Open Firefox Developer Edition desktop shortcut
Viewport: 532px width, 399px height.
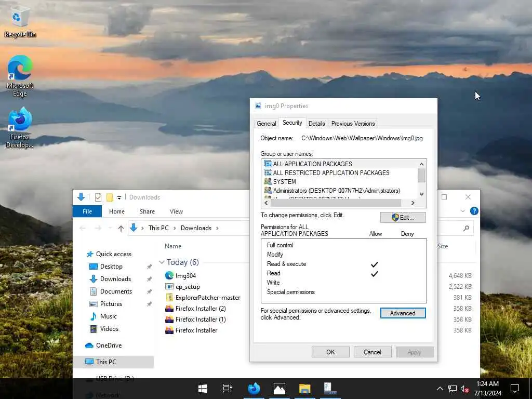[20, 128]
